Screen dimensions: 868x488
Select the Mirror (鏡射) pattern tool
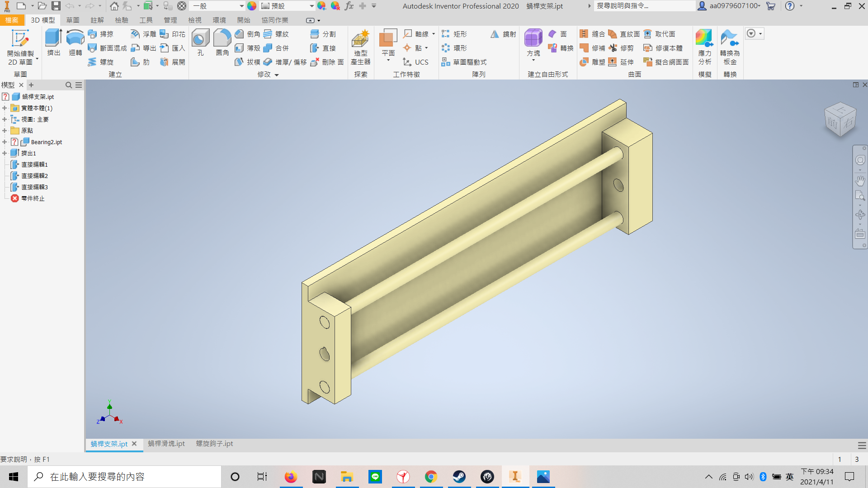point(503,34)
